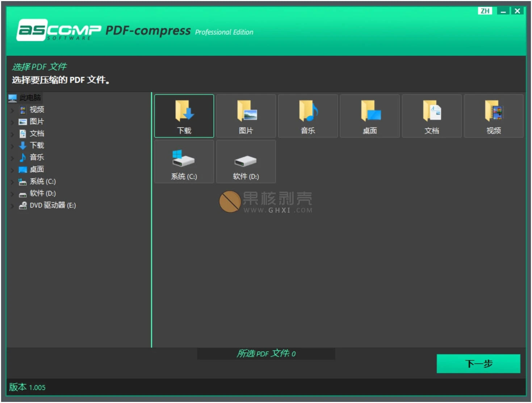Screen dimensions: 532x403
Task: Select the DVD 驱动器 (E:) tree item
Action: click(x=52, y=205)
